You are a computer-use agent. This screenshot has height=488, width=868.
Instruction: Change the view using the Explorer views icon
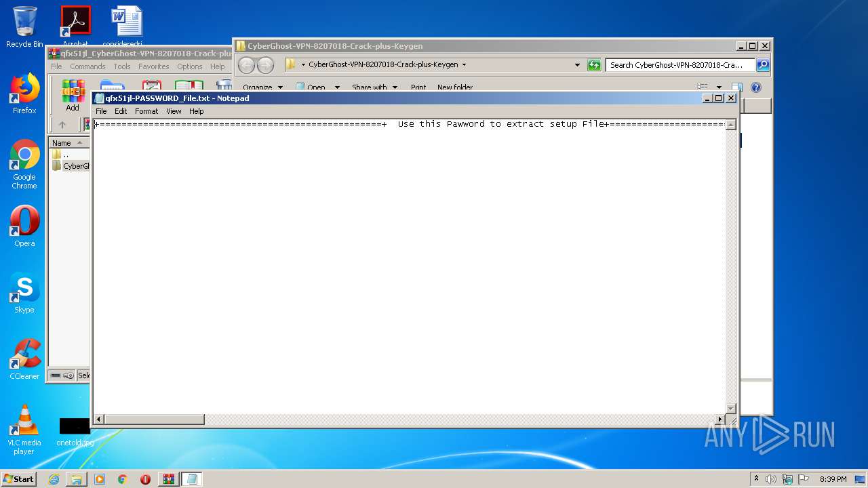pos(703,87)
